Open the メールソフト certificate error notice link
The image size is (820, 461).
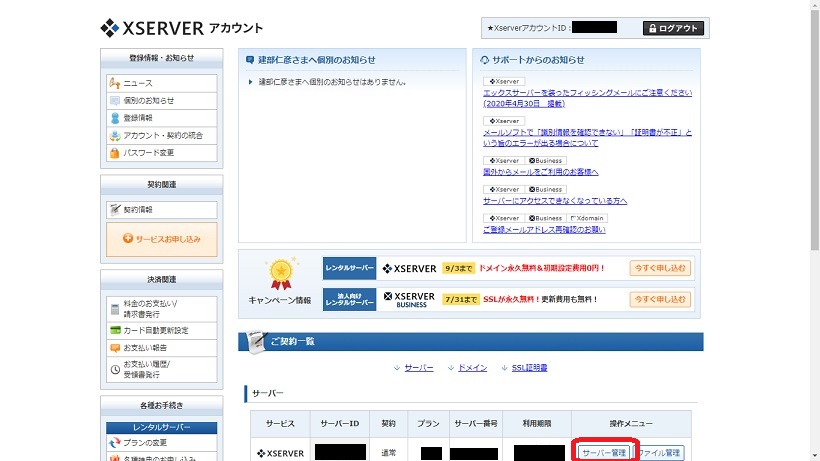point(587,137)
